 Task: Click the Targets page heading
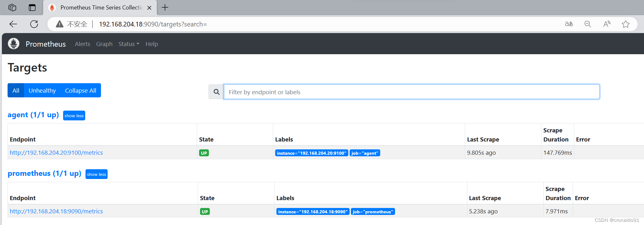tap(27, 67)
